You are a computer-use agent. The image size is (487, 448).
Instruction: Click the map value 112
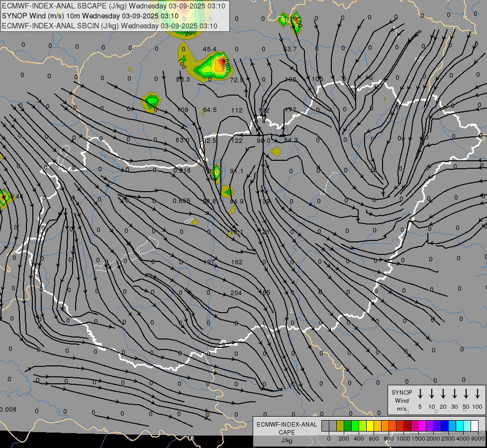pos(237,110)
